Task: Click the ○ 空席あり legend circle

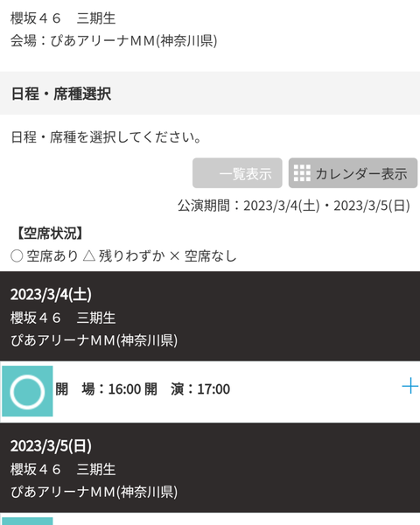Action: [17, 256]
